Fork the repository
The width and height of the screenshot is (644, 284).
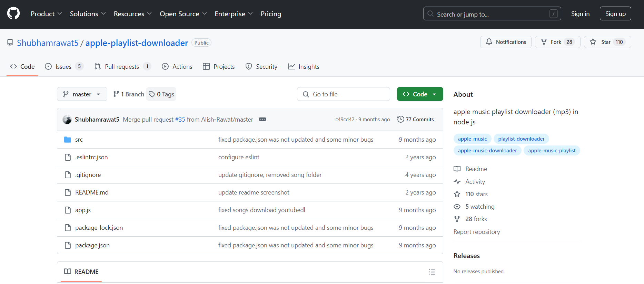tap(557, 42)
